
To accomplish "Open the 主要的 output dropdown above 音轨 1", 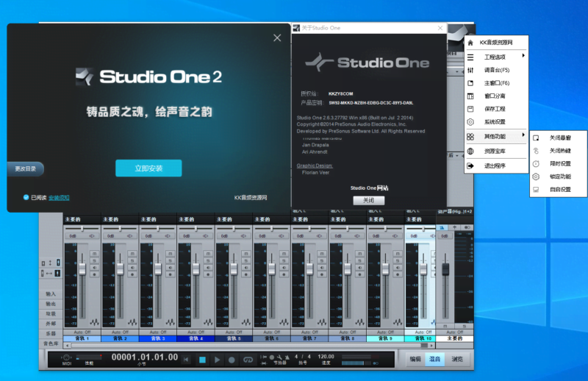I will click(x=82, y=219).
